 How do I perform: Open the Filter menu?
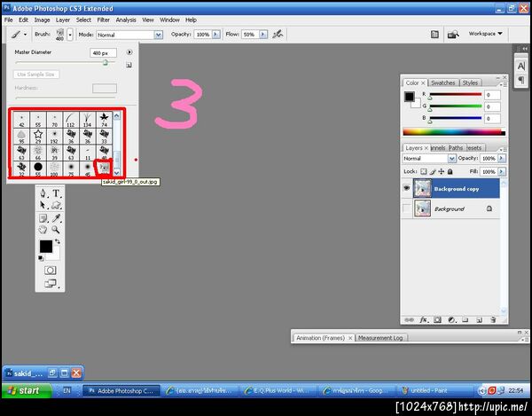point(104,20)
